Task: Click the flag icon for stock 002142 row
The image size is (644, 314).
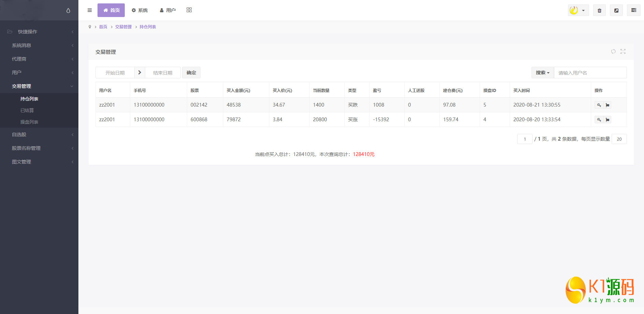Action: (x=608, y=105)
